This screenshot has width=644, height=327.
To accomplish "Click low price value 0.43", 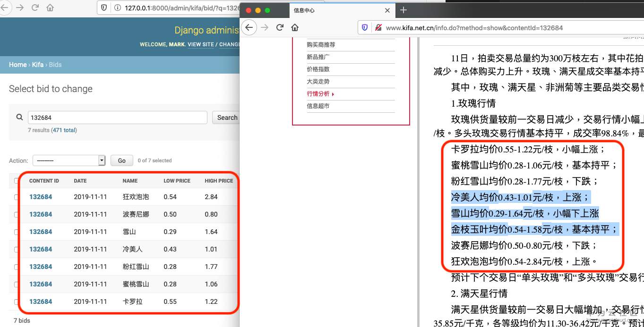I will click(170, 249).
